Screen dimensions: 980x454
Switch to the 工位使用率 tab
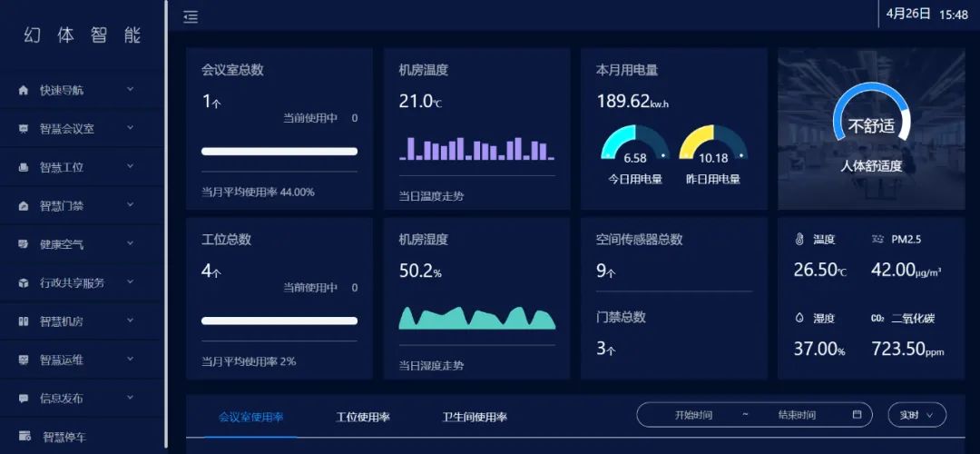click(362, 417)
